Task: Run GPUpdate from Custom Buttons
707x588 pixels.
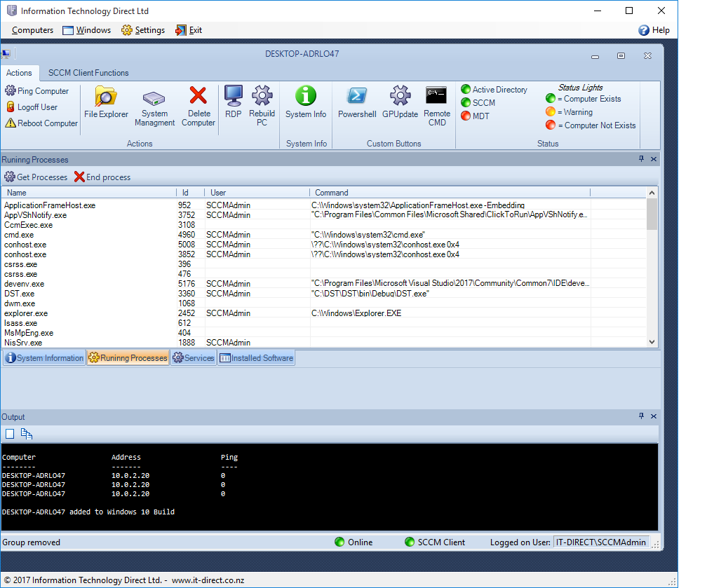Action: click(x=400, y=96)
